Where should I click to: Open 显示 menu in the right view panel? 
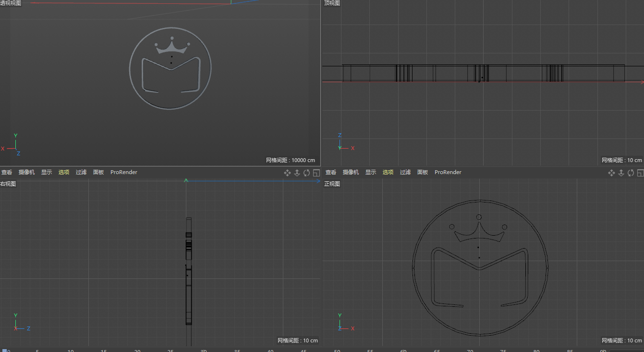47,172
